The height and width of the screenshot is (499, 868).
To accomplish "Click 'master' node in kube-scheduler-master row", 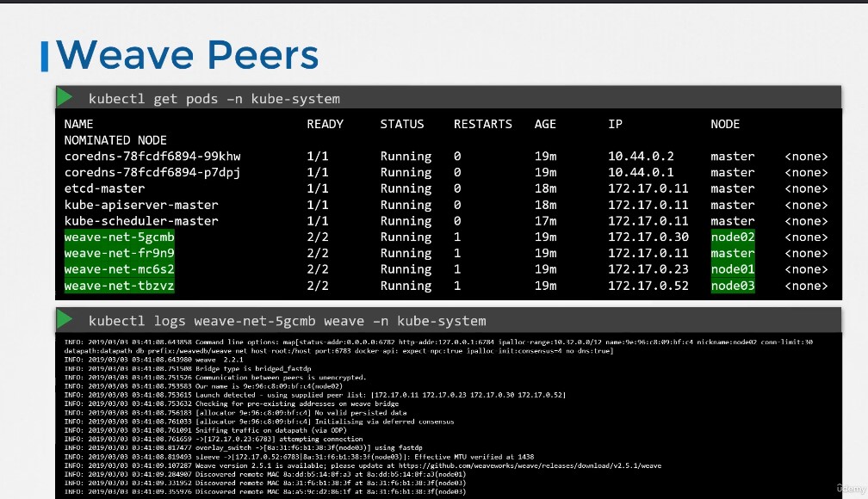I will 732,221.
